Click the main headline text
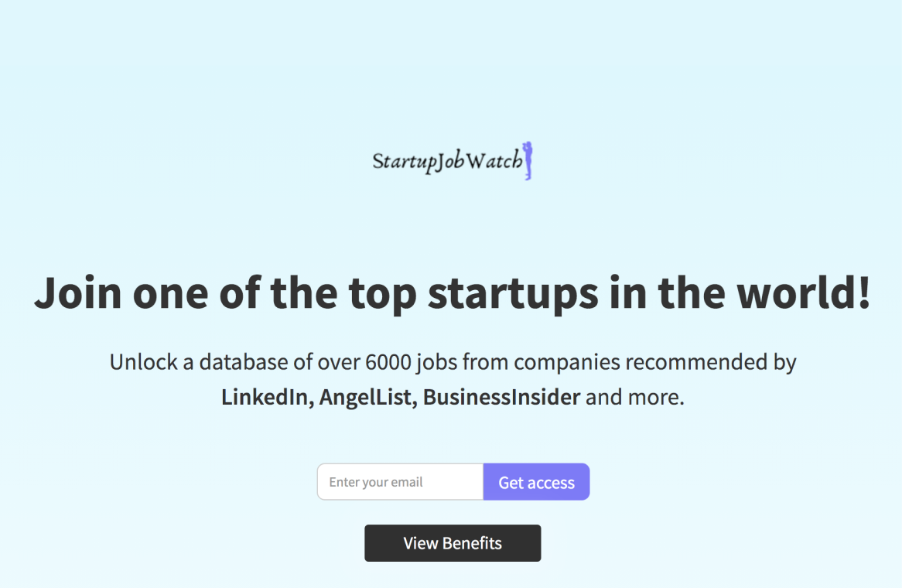Screen dimensions: 902x588 pyautogui.click(x=451, y=293)
